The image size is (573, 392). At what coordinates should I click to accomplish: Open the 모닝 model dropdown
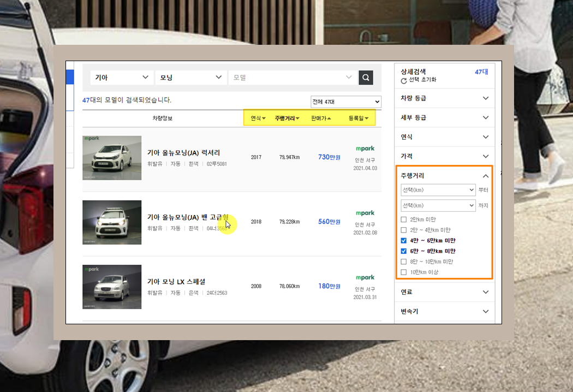point(191,78)
